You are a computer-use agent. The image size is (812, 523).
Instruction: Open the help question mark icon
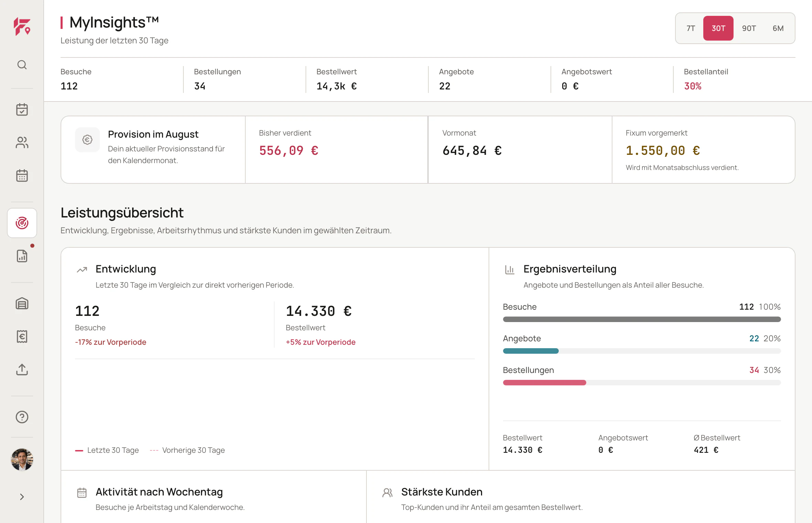(22, 417)
